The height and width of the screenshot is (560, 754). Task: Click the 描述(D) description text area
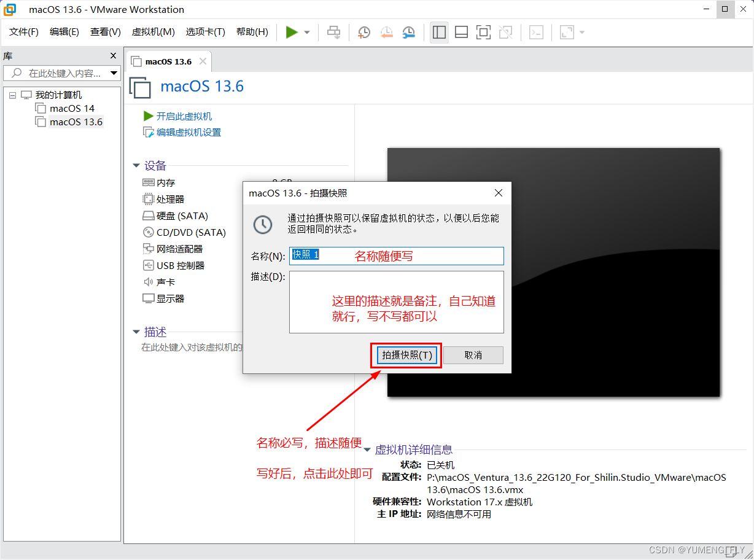(397, 302)
